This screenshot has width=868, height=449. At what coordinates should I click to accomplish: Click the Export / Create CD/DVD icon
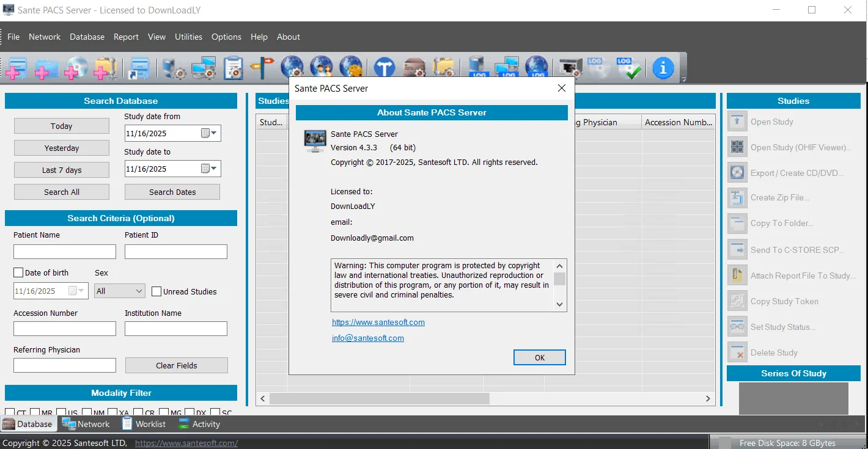pyautogui.click(x=738, y=173)
